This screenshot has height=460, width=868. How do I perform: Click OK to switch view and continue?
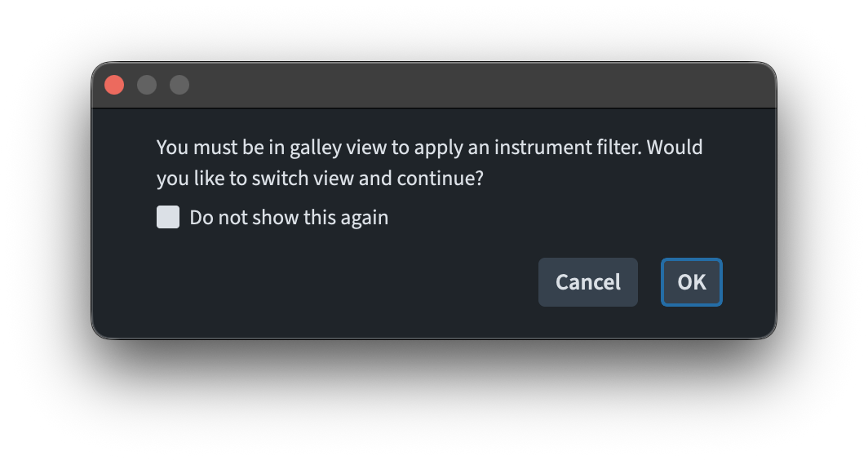pos(691,282)
